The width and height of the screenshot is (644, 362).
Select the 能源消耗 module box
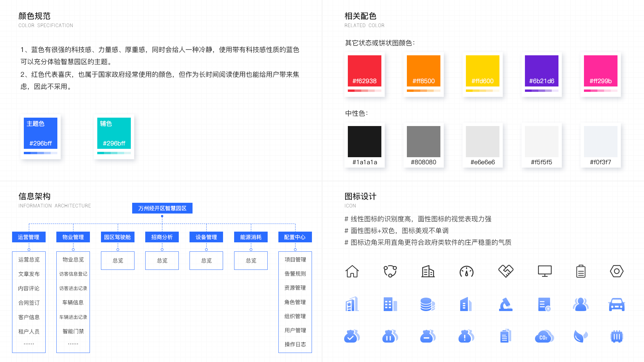(251, 237)
